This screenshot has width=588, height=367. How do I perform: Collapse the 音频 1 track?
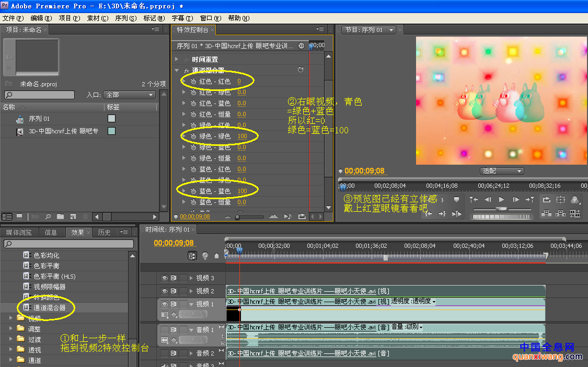[191, 330]
